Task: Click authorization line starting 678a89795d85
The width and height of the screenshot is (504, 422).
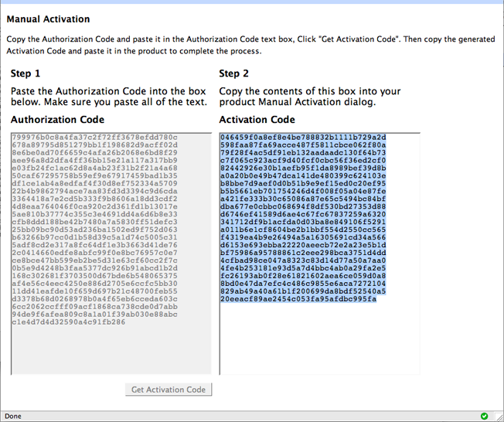Action: [94, 145]
